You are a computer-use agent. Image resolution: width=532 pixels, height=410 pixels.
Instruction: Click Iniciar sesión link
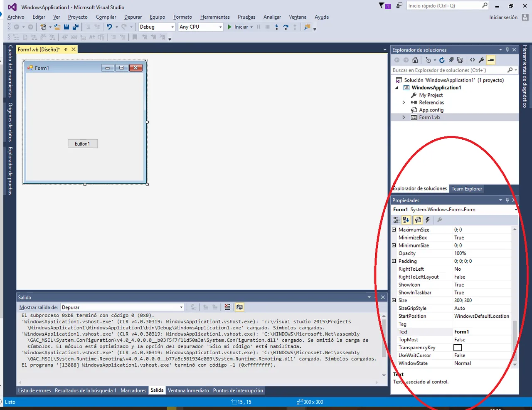point(503,17)
